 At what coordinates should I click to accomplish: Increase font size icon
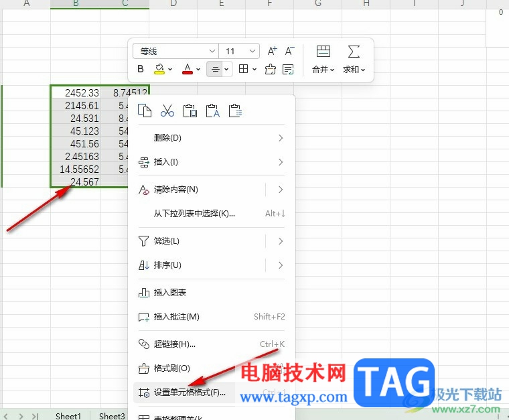click(x=272, y=51)
